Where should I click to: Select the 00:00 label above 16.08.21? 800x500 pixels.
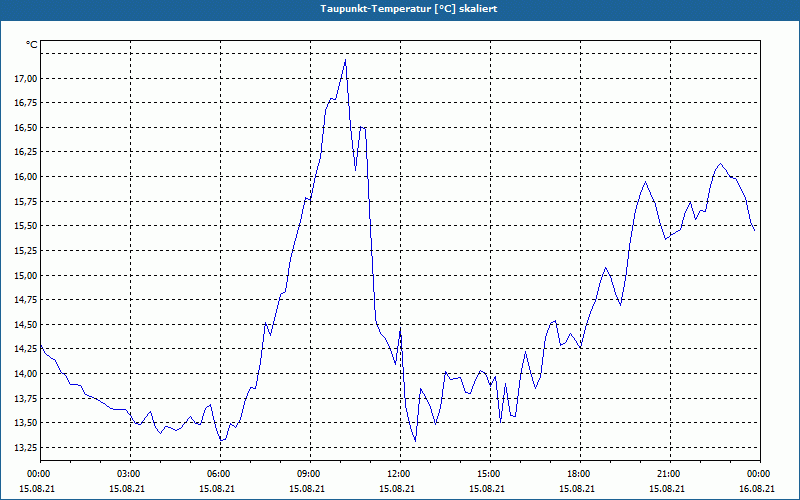click(758, 474)
